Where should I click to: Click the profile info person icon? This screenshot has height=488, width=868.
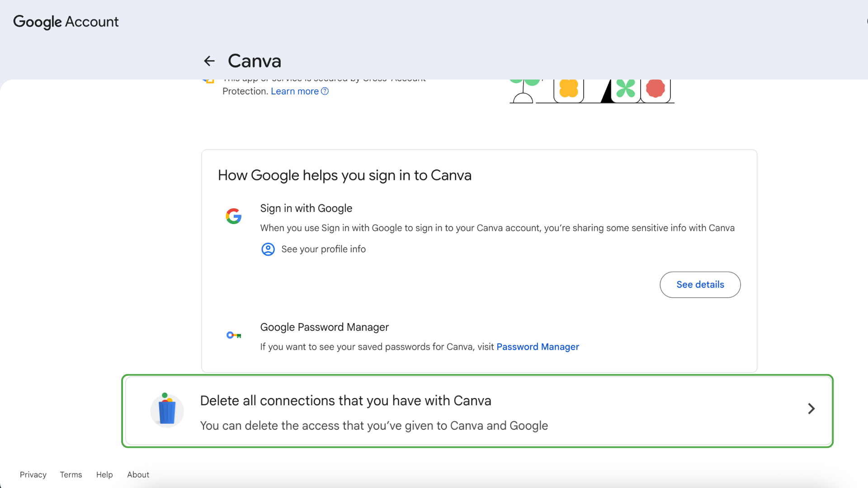tap(268, 249)
